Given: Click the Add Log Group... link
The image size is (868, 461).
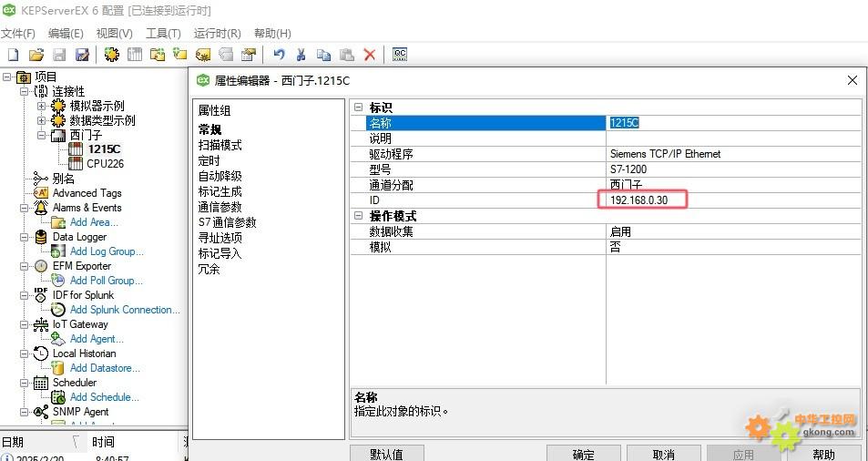Looking at the screenshot, I should 107,251.
